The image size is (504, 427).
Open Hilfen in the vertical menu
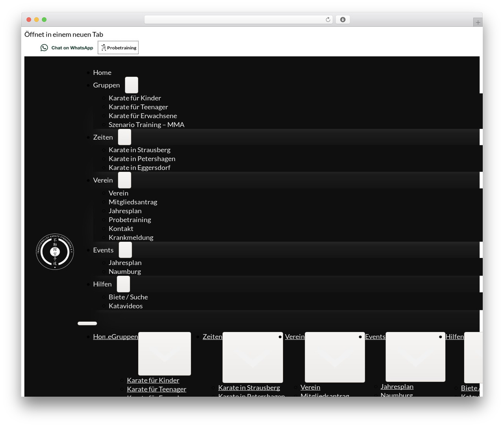[102, 284]
